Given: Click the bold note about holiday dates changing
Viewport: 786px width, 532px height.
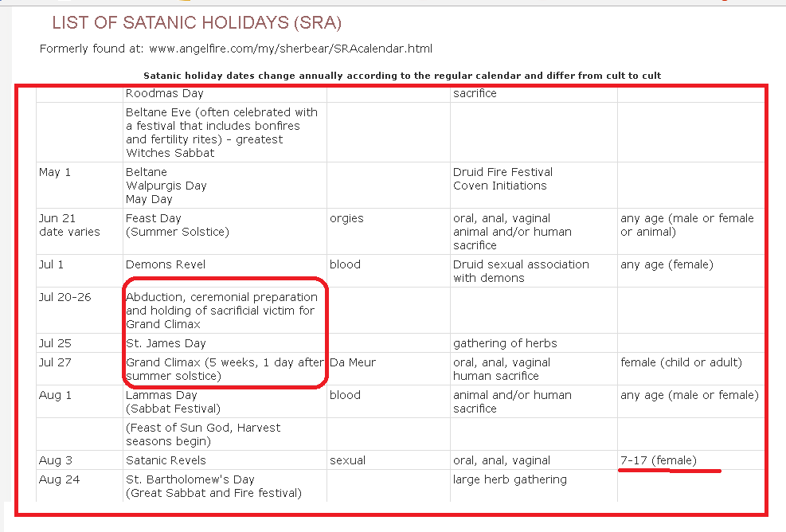Looking at the screenshot, I should click(402, 76).
